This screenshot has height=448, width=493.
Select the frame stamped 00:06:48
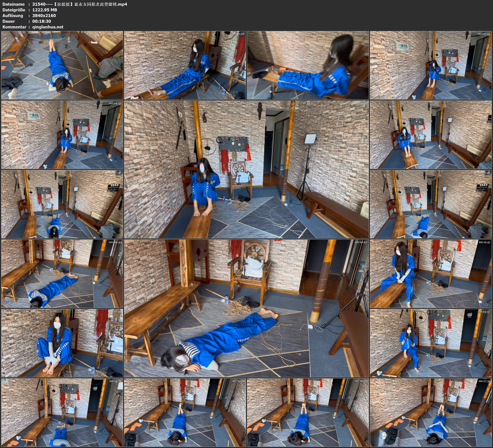431,135
